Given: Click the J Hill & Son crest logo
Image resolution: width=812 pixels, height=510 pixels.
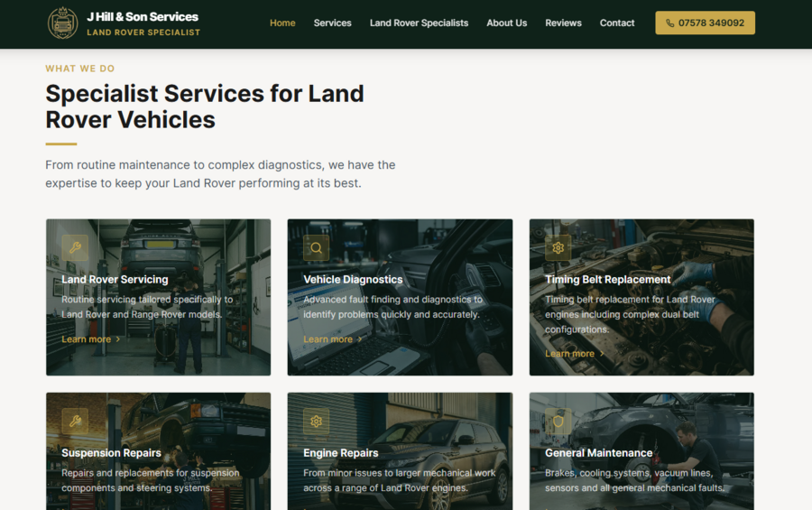Looking at the screenshot, I should (x=62, y=23).
